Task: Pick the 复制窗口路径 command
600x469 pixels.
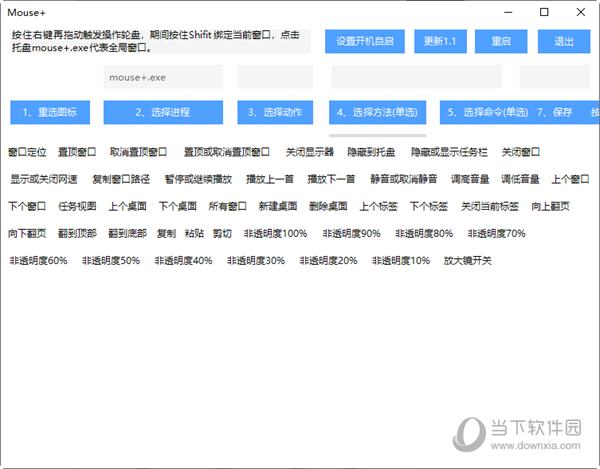Action: point(121,179)
